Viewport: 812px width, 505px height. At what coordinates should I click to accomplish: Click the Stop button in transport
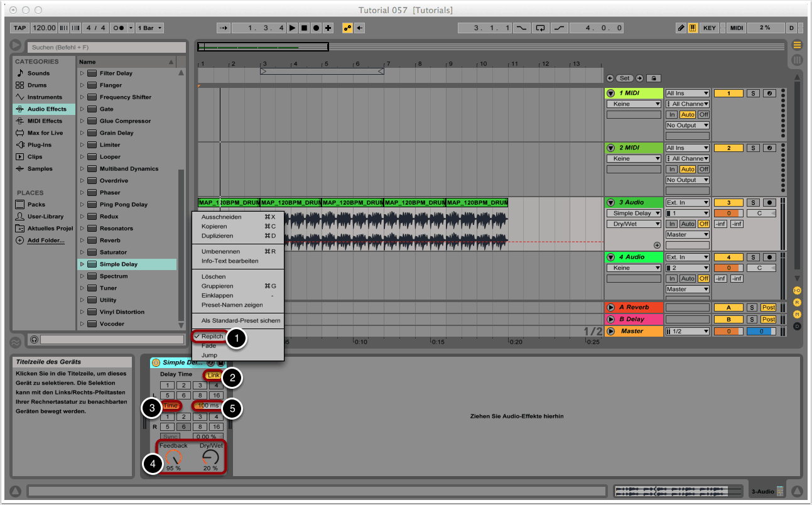tap(304, 28)
